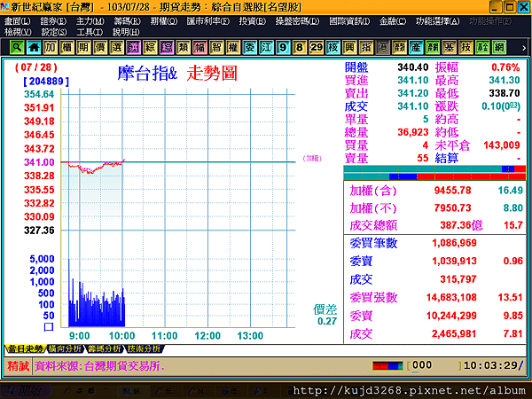The image size is (532, 399).
Task: Click the 智 toolbar icon
Action: click(216, 47)
